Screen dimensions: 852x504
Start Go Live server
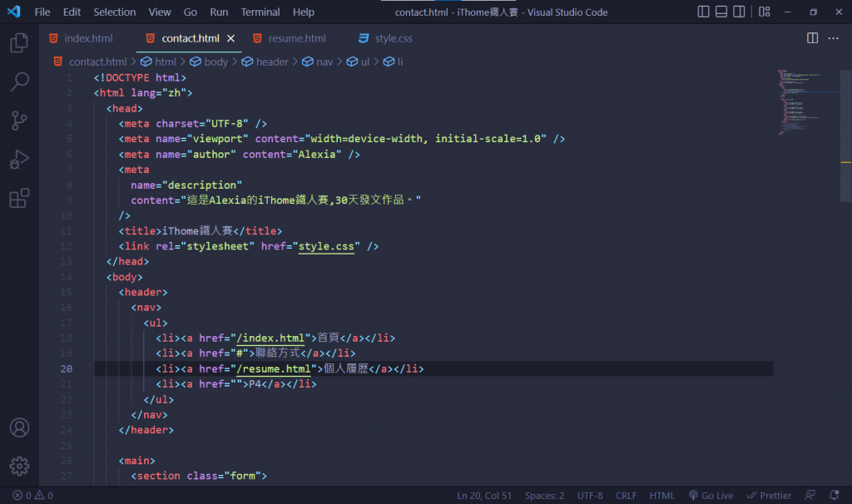point(711,496)
